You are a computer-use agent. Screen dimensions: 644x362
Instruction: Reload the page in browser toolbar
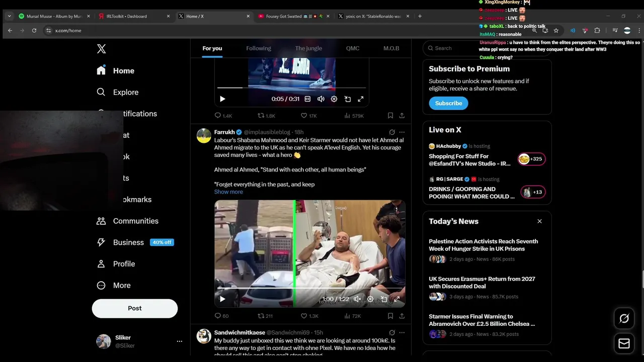pos(34,30)
